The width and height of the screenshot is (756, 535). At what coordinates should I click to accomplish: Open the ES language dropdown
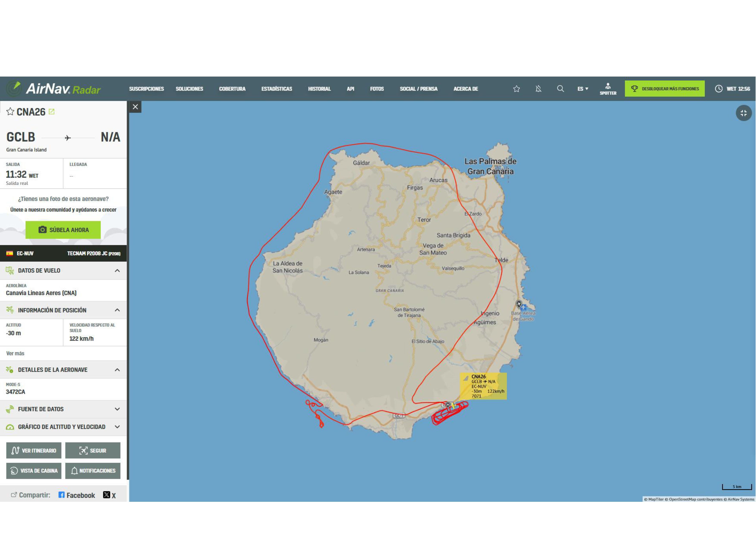click(583, 89)
